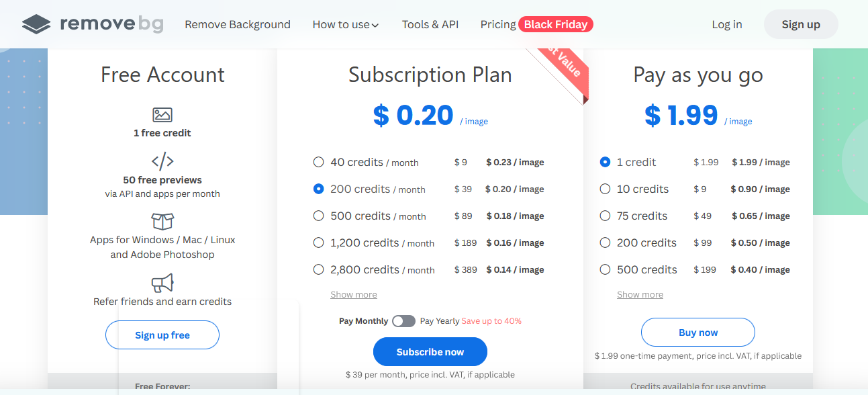The width and height of the screenshot is (868, 395).
Task: Open Tools & API menu item
Action: click(x=430, y=25)
